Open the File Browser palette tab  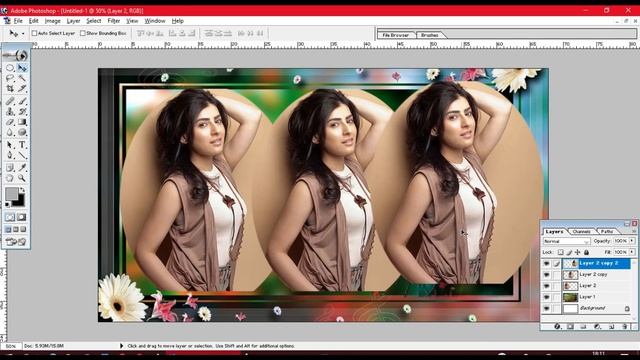click(x=396, y=35)
